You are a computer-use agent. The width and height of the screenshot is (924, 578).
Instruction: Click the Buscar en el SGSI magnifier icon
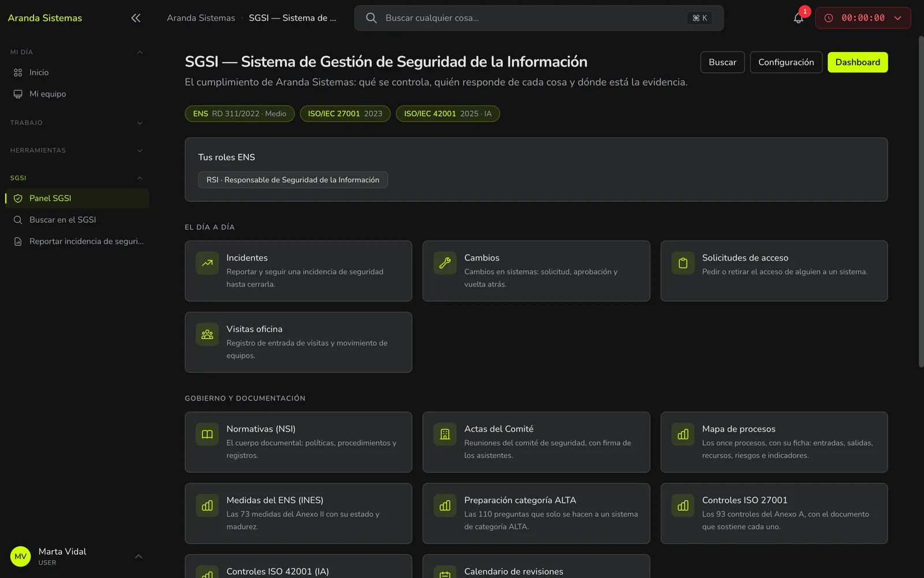pos(18,220)
